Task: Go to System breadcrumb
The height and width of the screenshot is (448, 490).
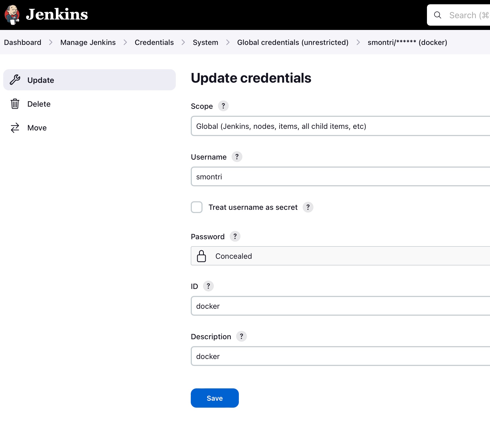Action: [x=205, y=42]
